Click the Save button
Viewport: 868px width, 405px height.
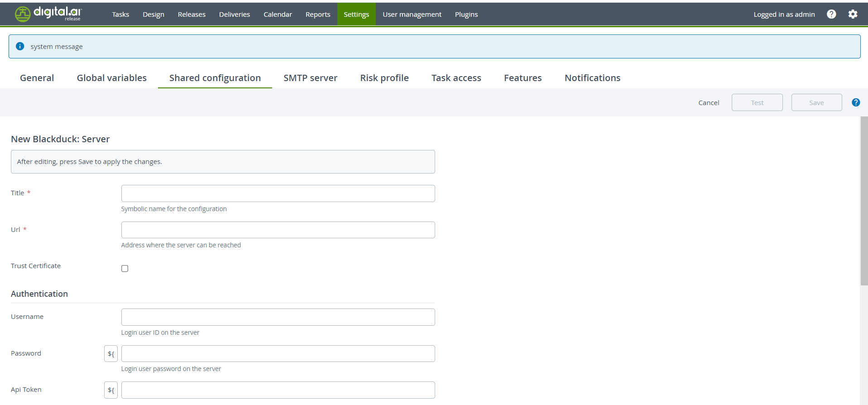[x=817, y=102]
